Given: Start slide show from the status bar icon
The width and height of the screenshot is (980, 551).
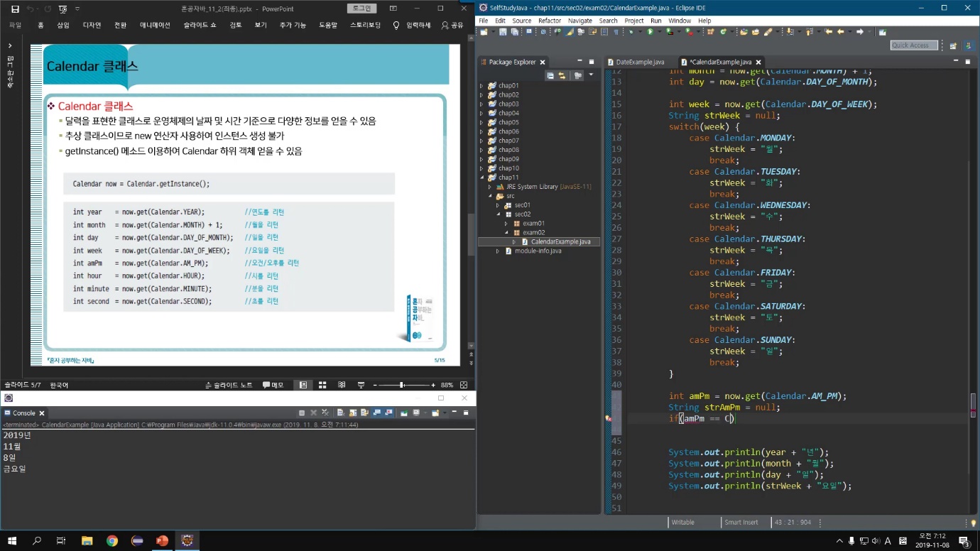Looking at the screenshot, I should pyautogui.click(x=361, y=385).
